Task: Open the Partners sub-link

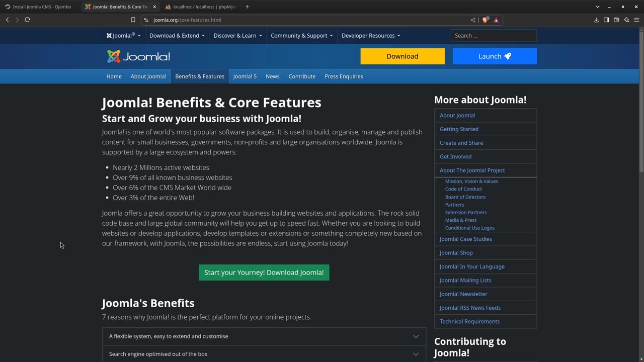Action: point(455,205)
